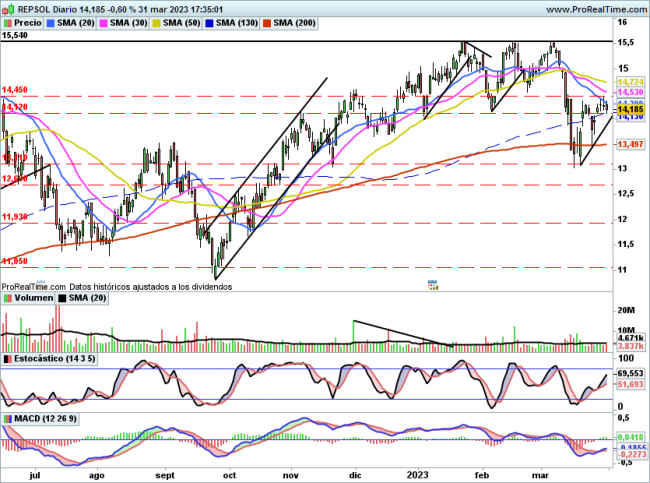650x483 pixels.
Task: Click the dic month label on time axis
Action: point(356,475)
